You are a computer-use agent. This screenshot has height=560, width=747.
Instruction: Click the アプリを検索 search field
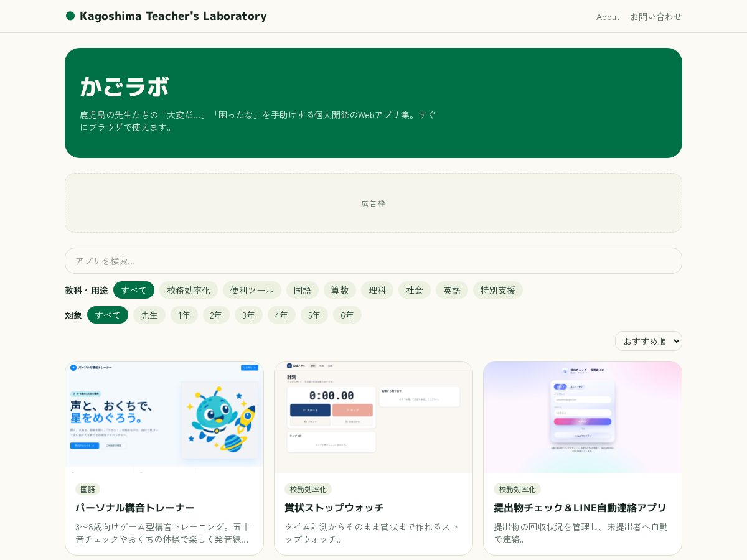point(374,261)
